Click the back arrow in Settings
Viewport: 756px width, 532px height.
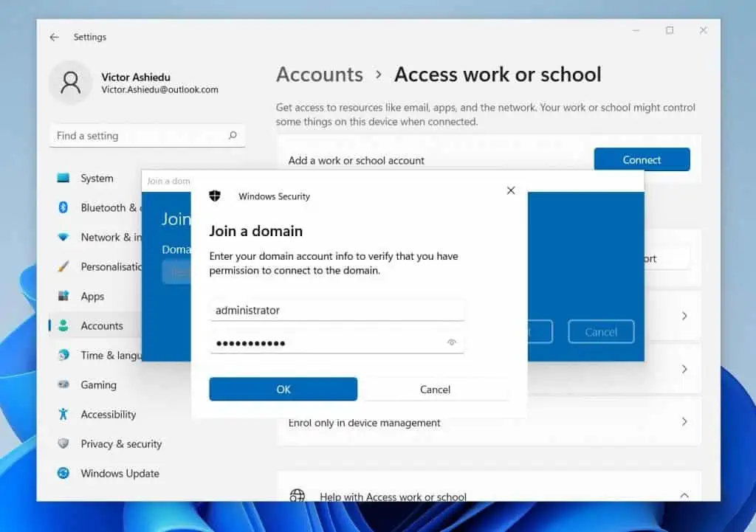pyautogui.click(x=54, y=37)
